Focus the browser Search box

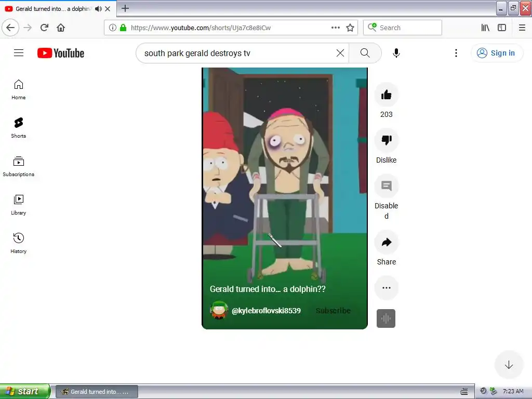403,28
